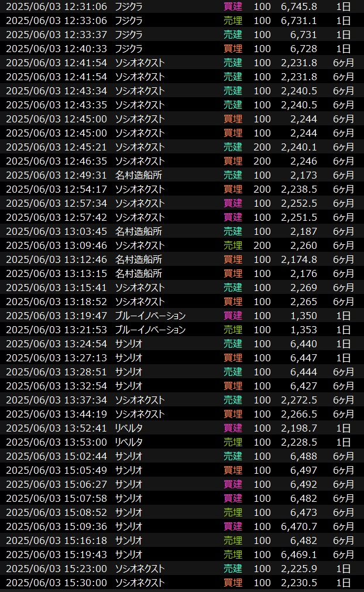Select フジクラ in the 12:33:37 row

(x=129, y=35)
